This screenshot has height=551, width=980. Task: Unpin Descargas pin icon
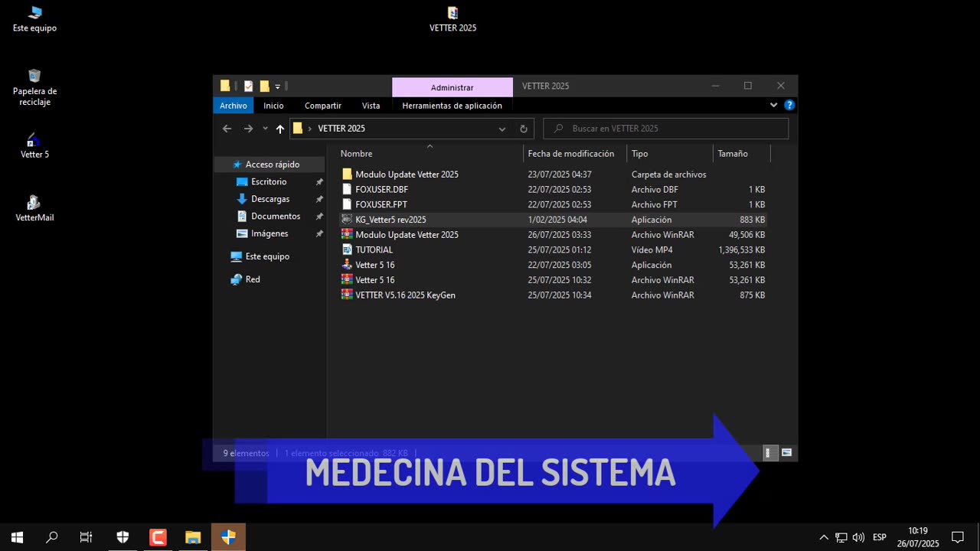(x=319, y=199)
